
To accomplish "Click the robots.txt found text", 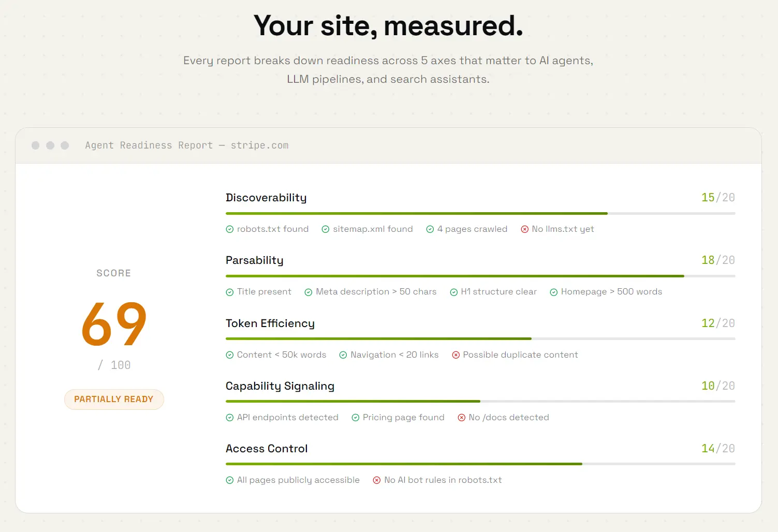I will [273, 229].
